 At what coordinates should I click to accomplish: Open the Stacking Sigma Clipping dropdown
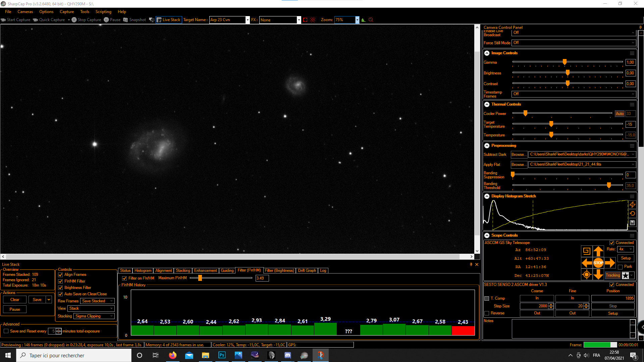pyautogui.click(x=94, y=316)
